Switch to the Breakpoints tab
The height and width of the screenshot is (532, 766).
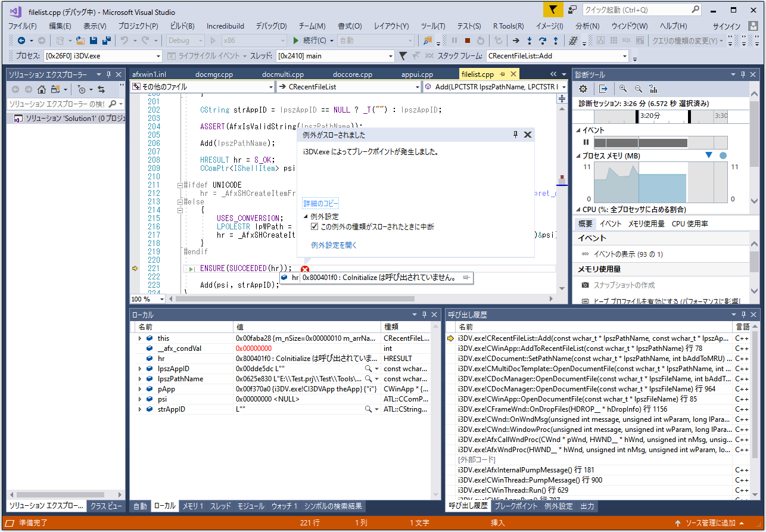[x=516, y=506]
